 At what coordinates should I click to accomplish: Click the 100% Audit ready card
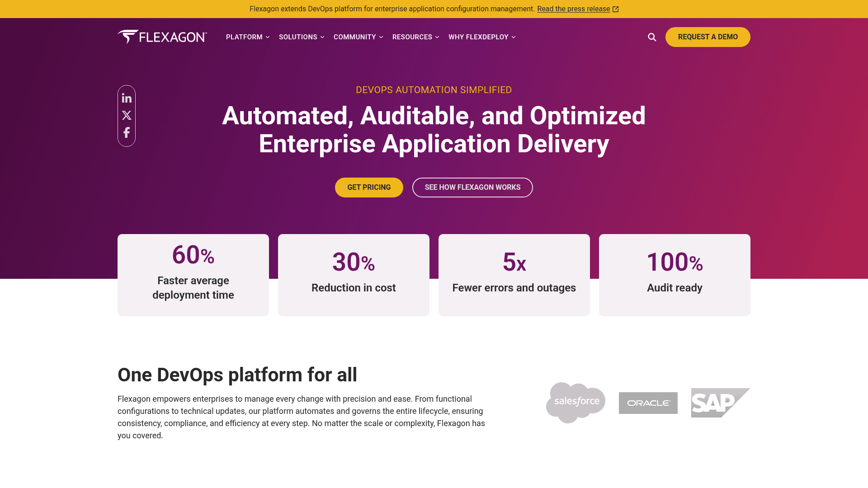(x=674, y=274)
